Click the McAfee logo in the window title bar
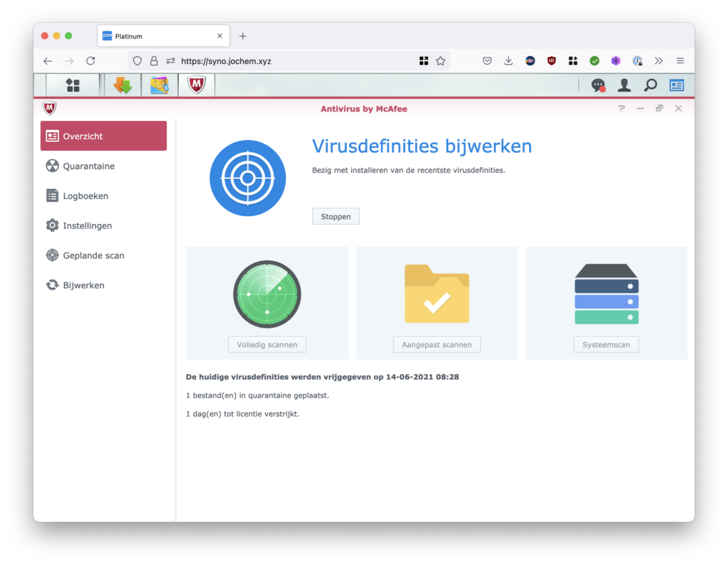 click(x=50, y=108)
